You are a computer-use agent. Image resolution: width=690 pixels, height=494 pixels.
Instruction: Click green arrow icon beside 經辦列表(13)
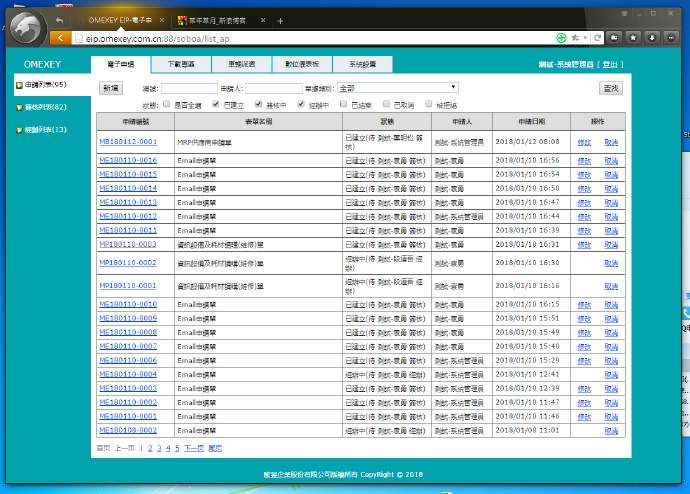point(19,130)
